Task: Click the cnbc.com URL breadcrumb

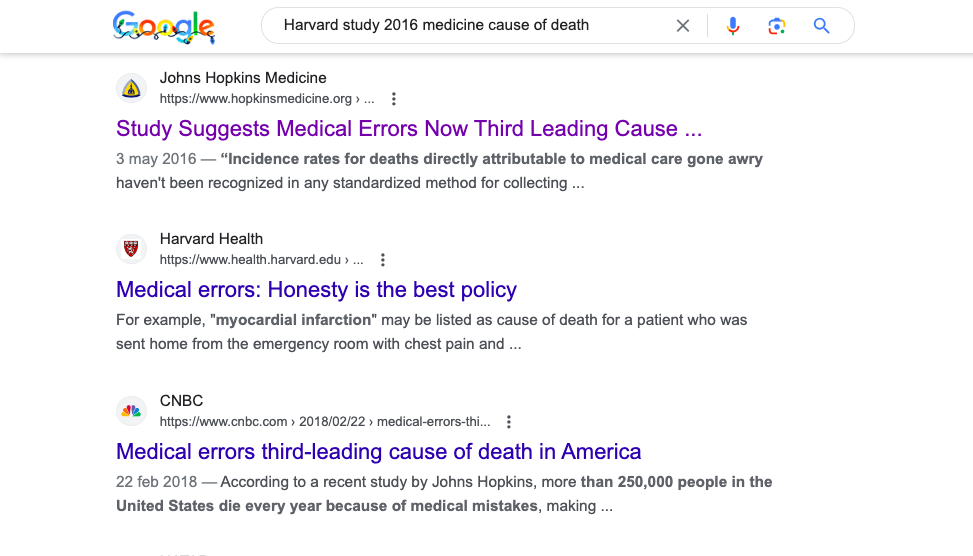Action: 325,422
